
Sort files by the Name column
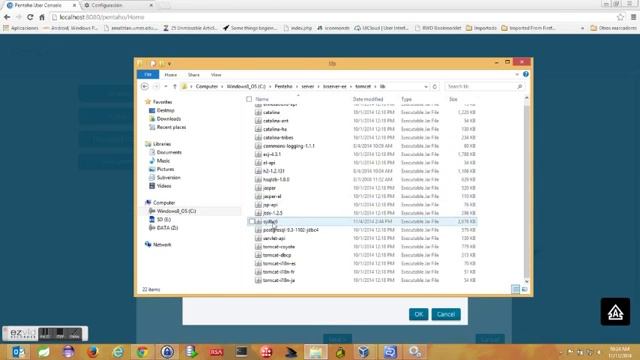click(x=262, y=99)
